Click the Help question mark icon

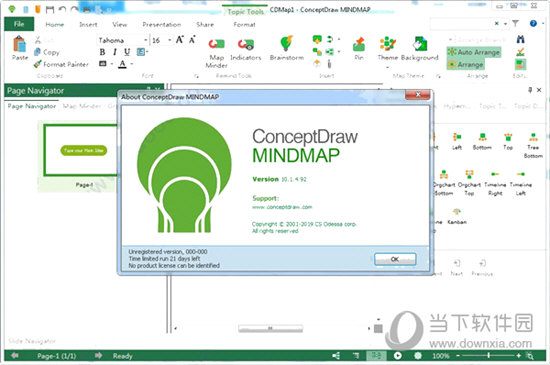click(533, 23)
